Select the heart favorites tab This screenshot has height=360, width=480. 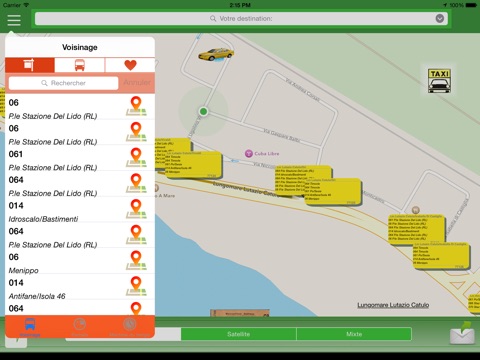click(x=130, y=65)
